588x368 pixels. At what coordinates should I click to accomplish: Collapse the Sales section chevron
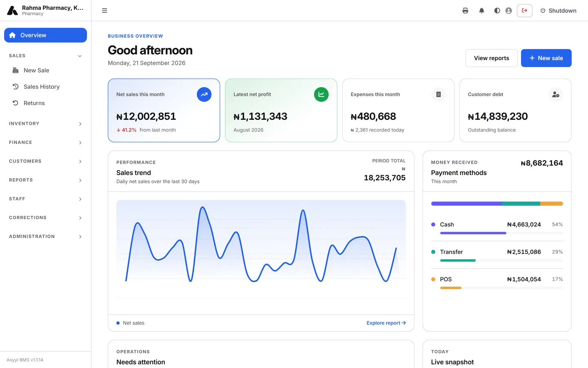pyautogui.click(x=80, y=56)
